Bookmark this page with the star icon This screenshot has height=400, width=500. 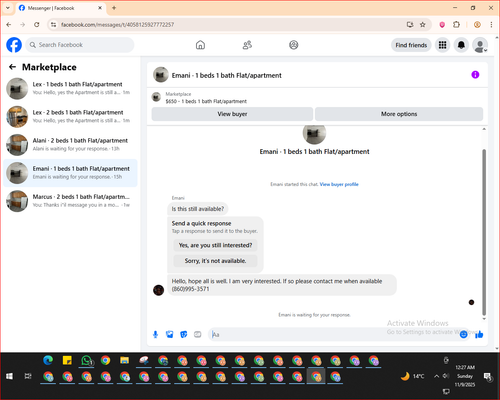[x=423, y=25]
